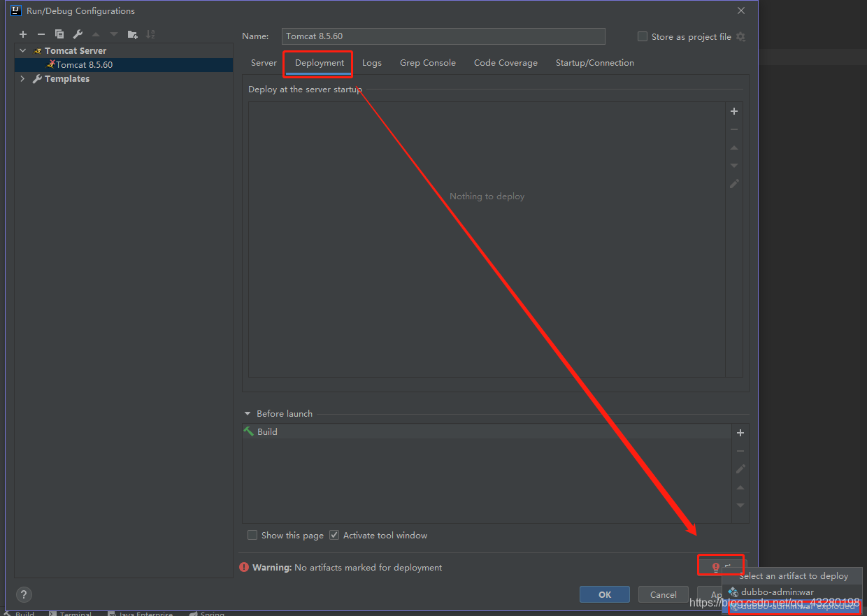
Task: Open edit templates wrench in toolbar
Action: click(78, 34)
